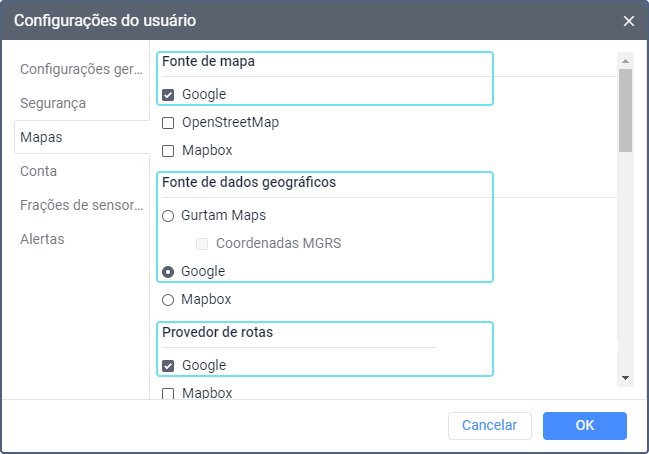
Task: Switch to the Segurança tab
Action: coord(53,103)
